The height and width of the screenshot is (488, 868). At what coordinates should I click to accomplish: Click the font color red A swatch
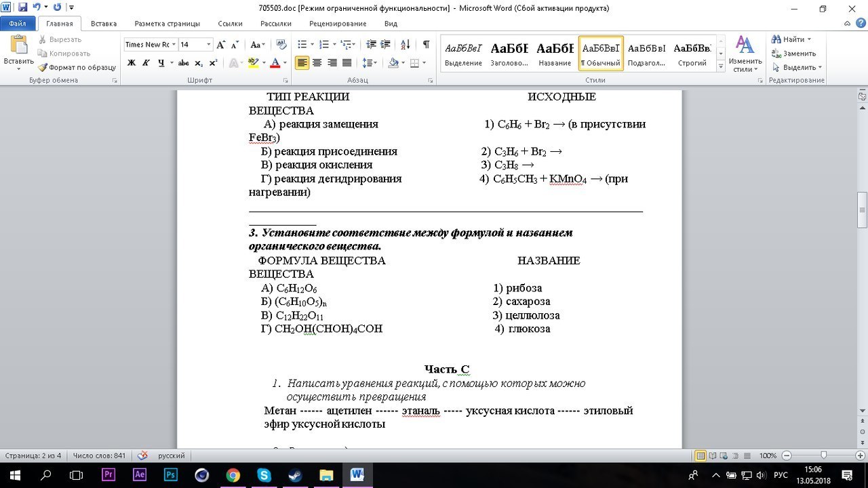pyautogui.click(x=275, y=63)
